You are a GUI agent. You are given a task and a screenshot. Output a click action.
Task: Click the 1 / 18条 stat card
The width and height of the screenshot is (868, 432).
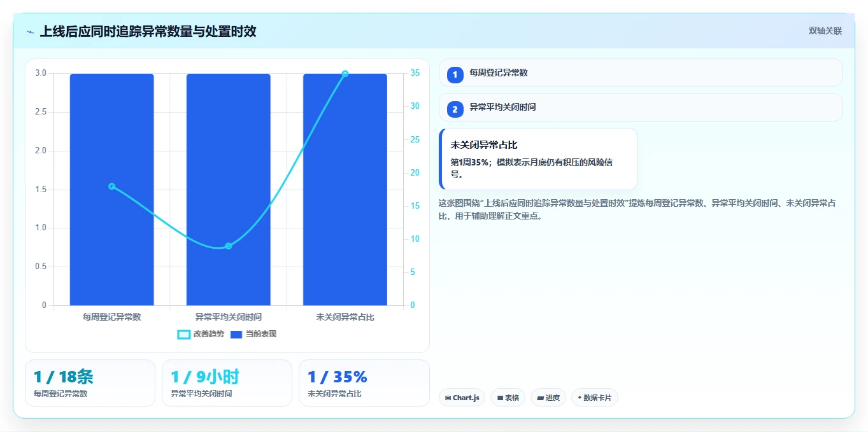[90, 383]
